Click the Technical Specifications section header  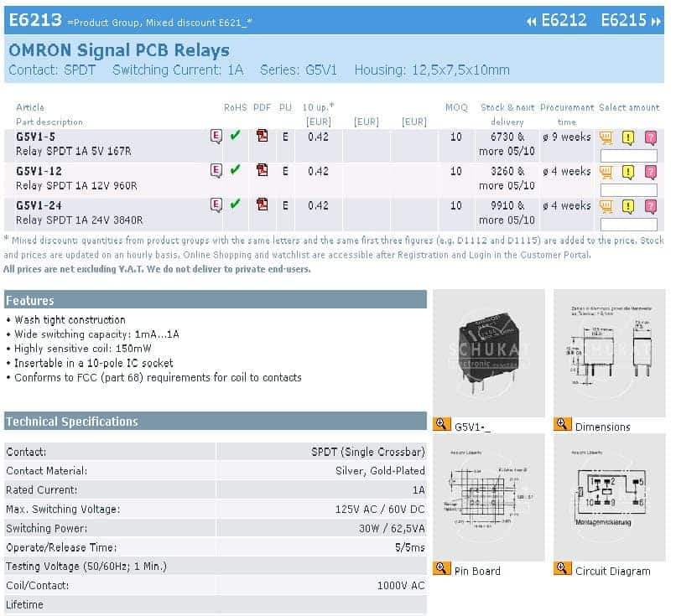click(x=216, y=421)
